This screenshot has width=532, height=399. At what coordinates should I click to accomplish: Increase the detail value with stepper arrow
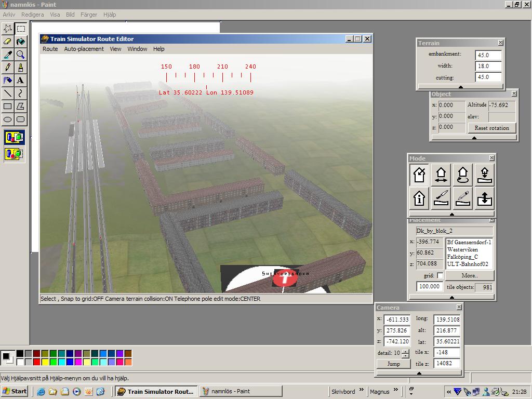[405, 351]
